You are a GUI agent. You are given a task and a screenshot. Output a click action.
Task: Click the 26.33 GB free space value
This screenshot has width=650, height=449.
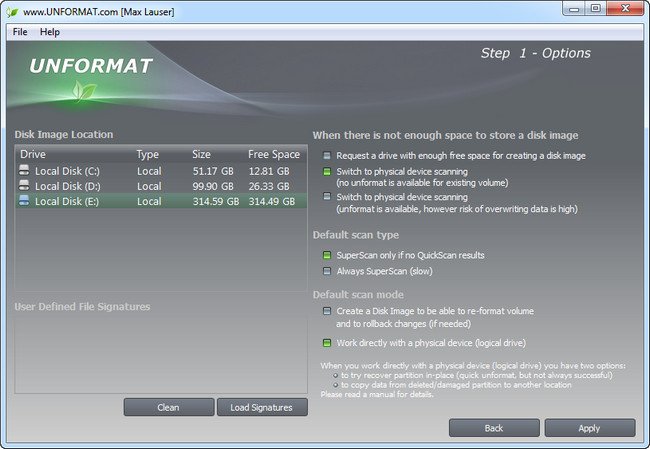click(x=269, y=186)
